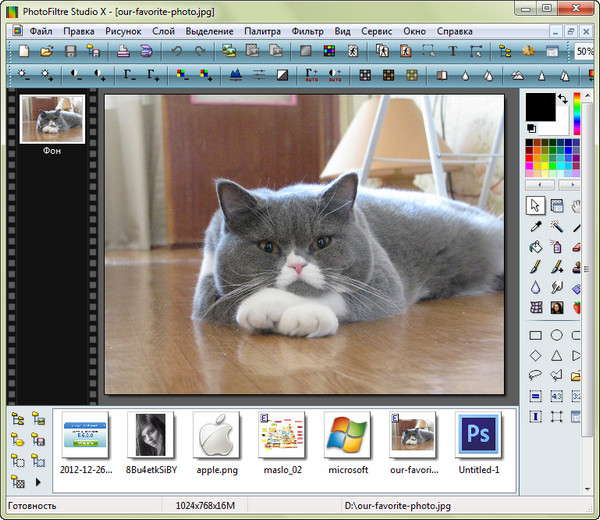600x520 pixels.
Task: Click the Undo arrow in toolbar
Action: tap(177, 50)
